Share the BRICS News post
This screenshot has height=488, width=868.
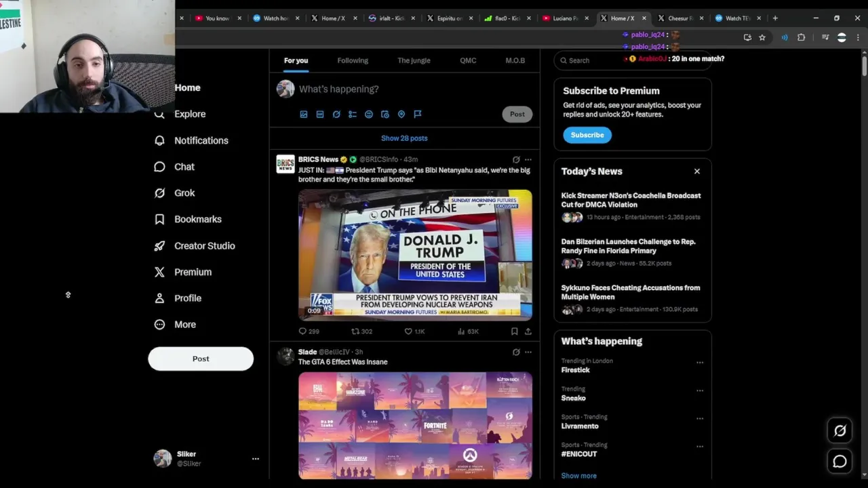[528, 331]
